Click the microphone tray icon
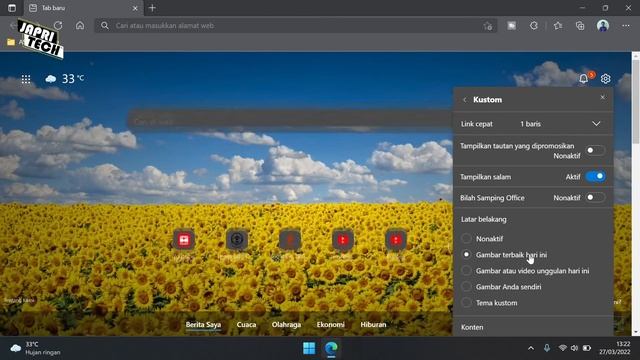Viewport: 640px width, 360px height. click(547, 348)
